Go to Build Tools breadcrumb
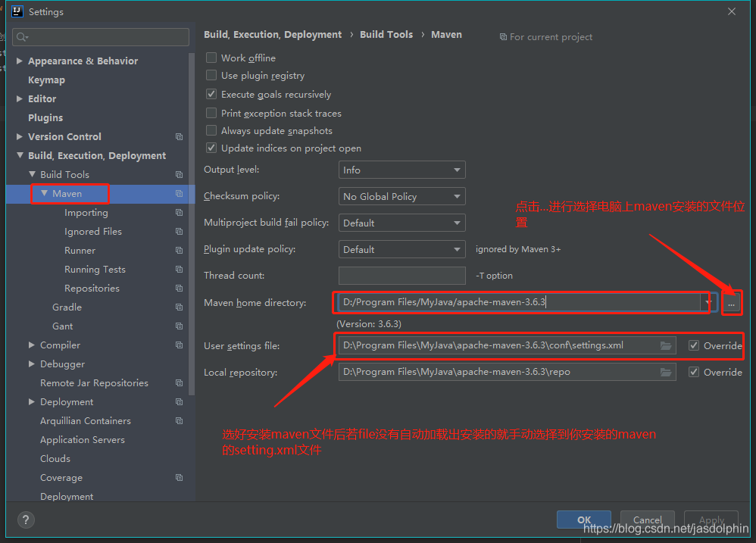This screenshot has width=756, height=543. [x=386, y=35]
